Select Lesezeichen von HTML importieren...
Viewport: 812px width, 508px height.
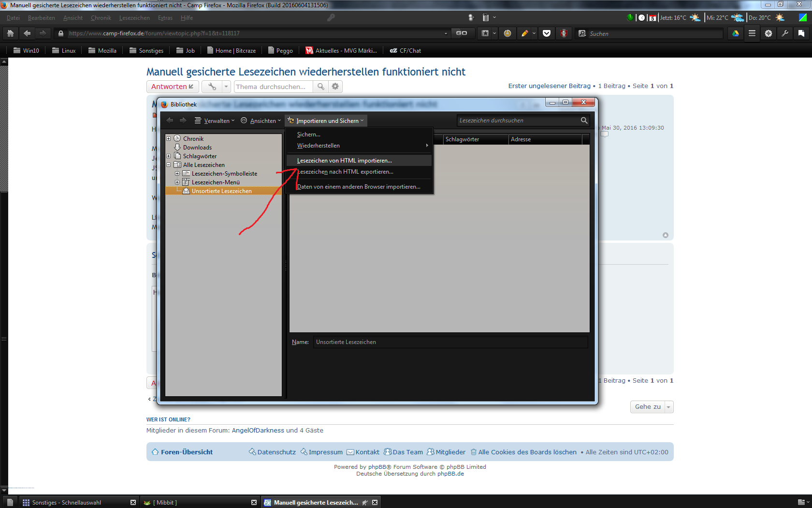pos(359,161)
